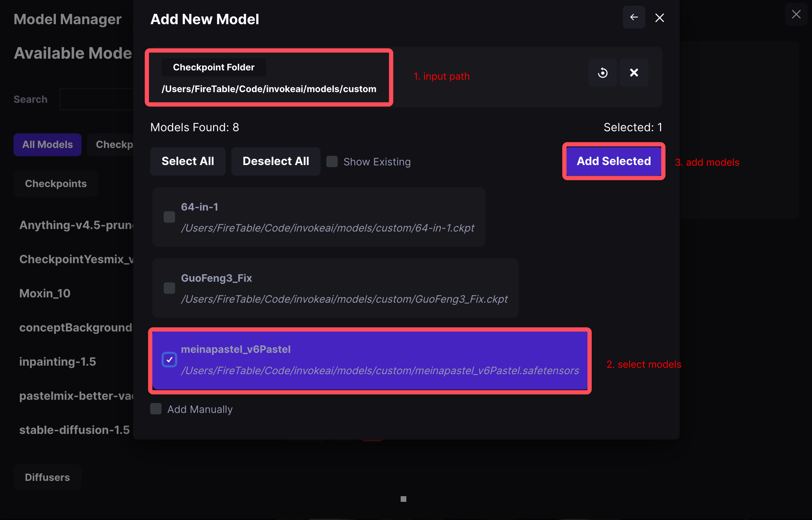Click the Checkpoint Folder path field
Screen dimensions: 812x520
pos(269,89)
